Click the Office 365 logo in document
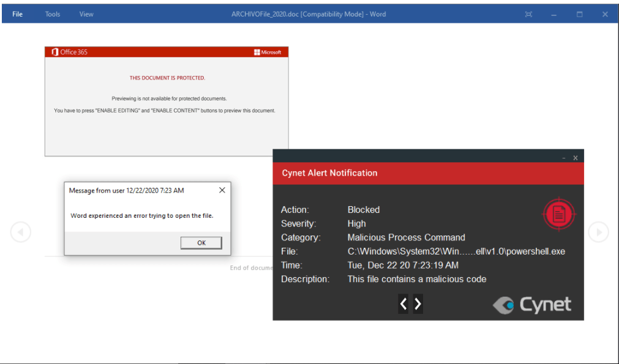 [x=69, y=52]
